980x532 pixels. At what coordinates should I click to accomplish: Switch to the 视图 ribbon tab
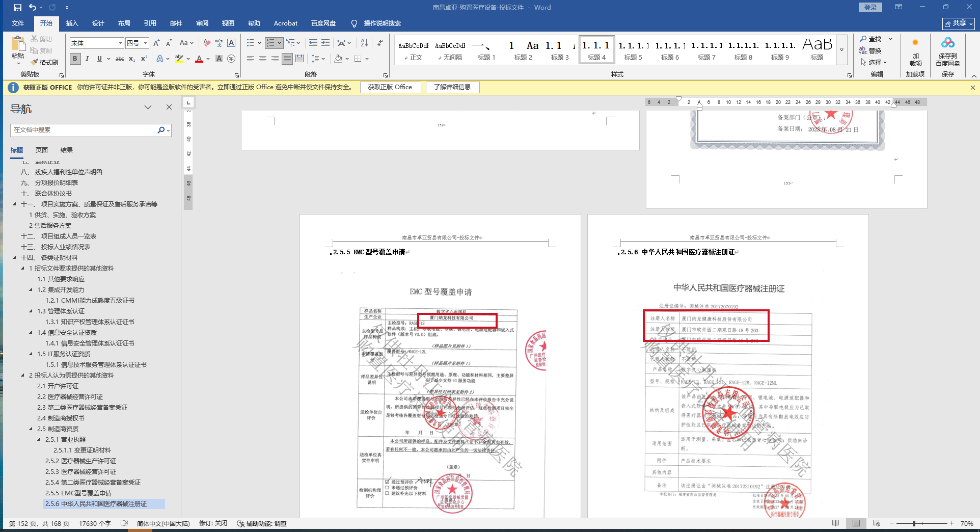pos(228,23)
